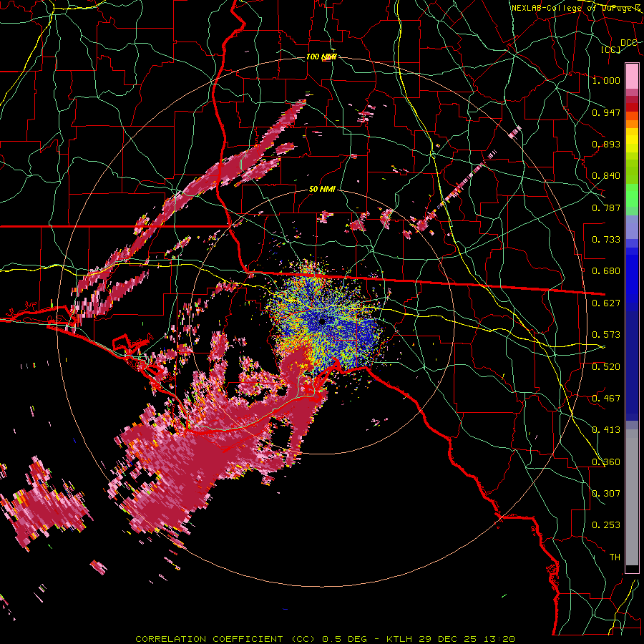Pick the bright green segment of the color bar
644x644 pixels.
632,195
